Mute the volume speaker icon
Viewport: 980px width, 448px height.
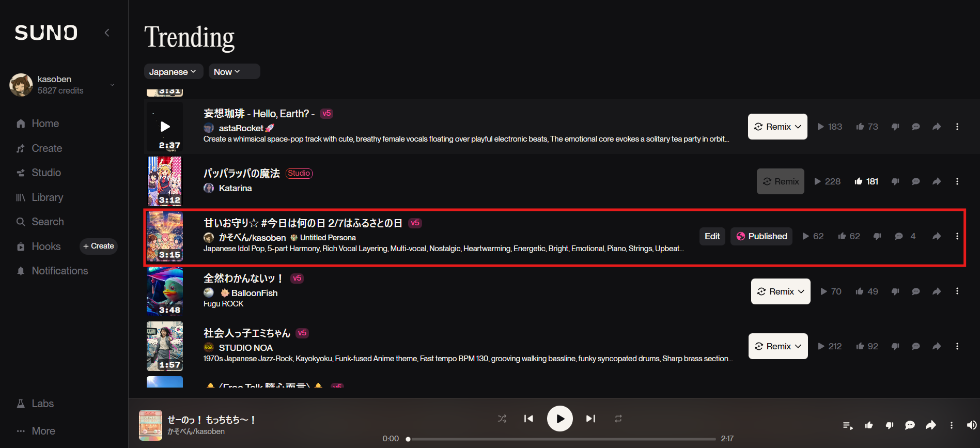(971, 425)
